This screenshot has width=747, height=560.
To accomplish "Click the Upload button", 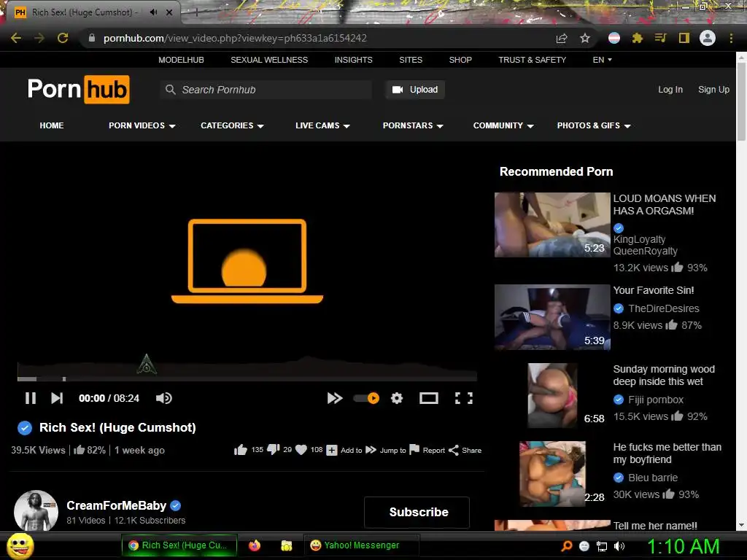I will click(x=415, y=90).
